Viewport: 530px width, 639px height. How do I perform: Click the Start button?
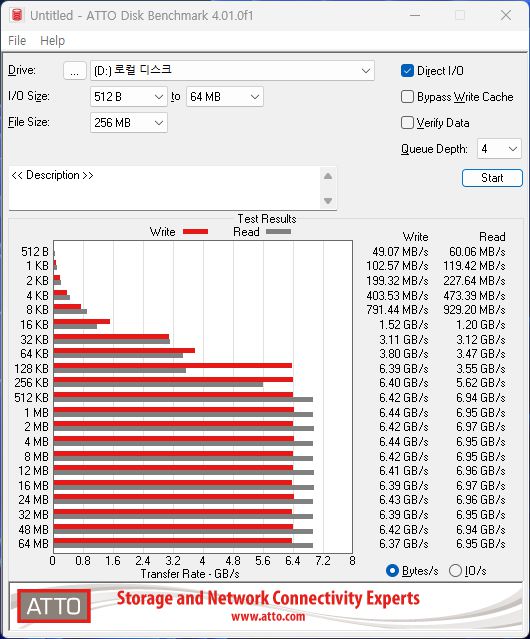click(492, 178)
